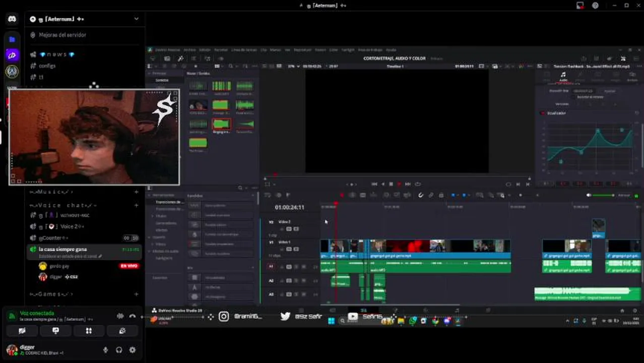Open viewer zoom percentage dropdown
This screenshot has height=363, width=644.
pyautogui.click(x=293, y=66)
